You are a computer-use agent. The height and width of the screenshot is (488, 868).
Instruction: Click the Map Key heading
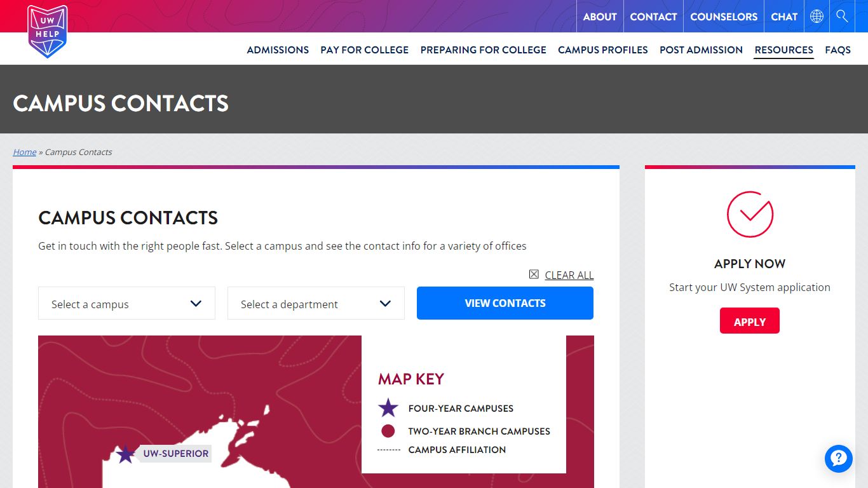click(x=411, y=379)
